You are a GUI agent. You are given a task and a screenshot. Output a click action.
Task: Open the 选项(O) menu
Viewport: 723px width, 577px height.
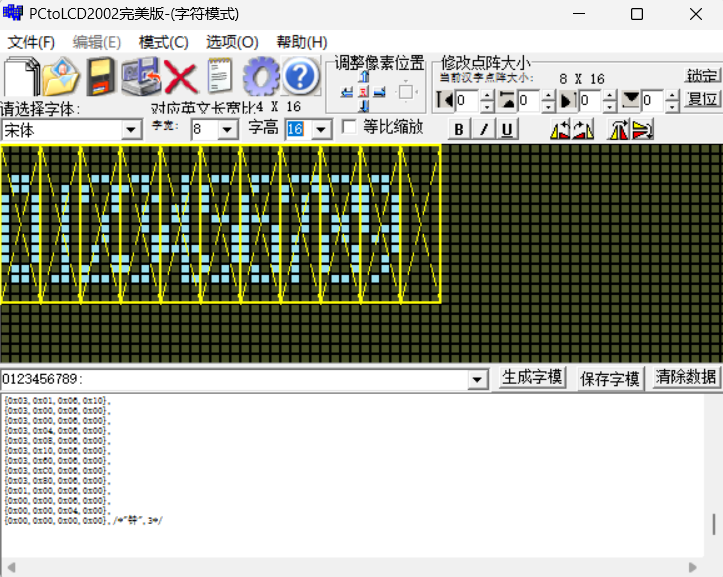pos(232,42)
